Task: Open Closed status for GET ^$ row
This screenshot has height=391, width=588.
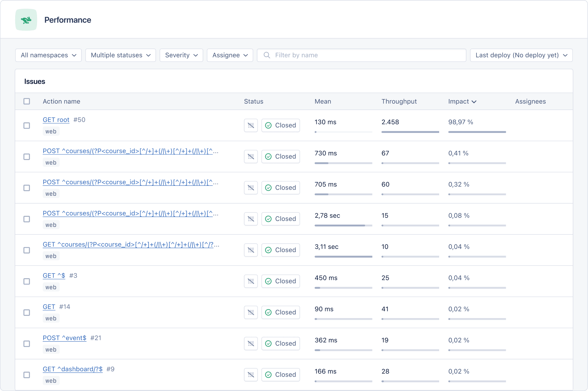Action: pos(281,281)
